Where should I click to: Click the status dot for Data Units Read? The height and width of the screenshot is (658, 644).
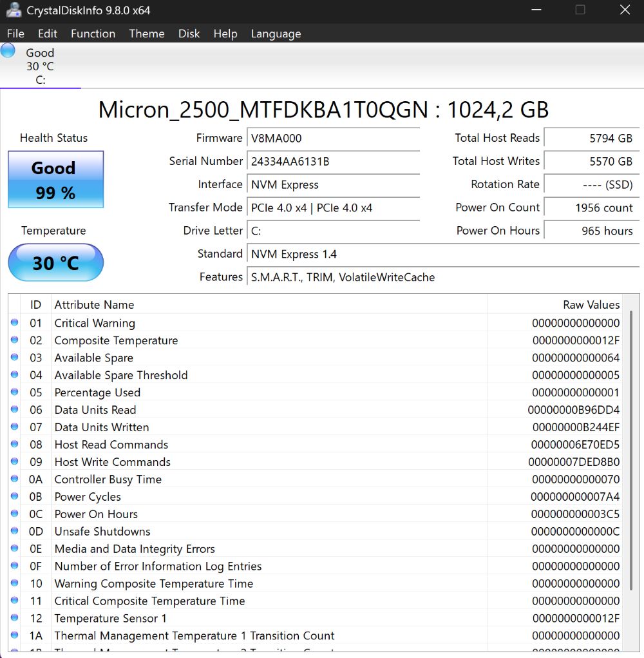14,409
